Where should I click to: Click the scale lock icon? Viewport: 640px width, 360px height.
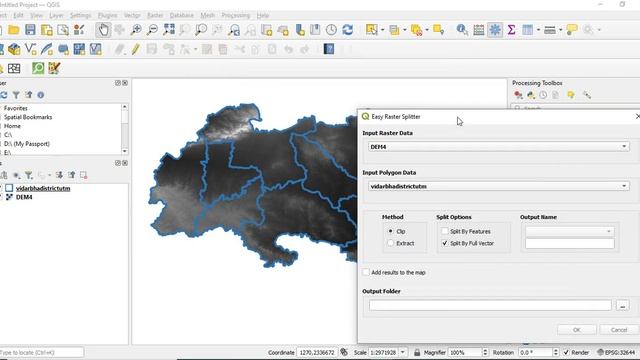point(417,352)
